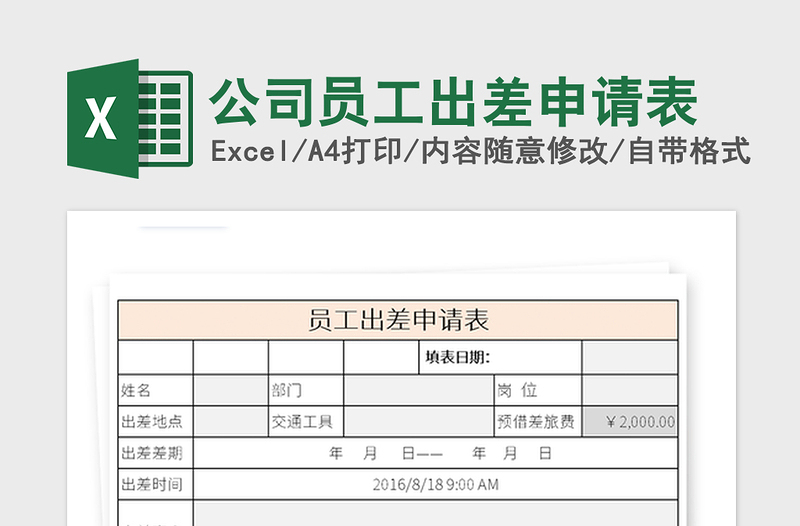
Task: Click the empty field next to 姓名
Action: click(x=230, y=390)
